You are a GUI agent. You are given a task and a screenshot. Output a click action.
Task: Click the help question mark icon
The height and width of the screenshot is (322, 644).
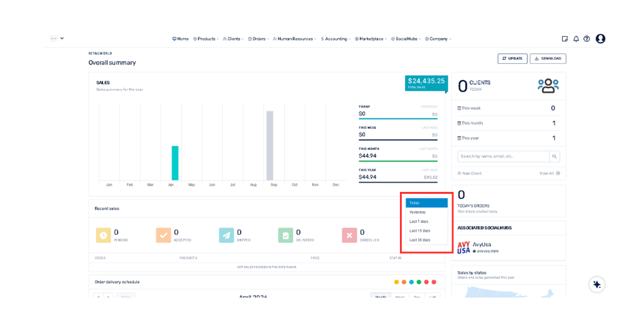[587, 39]
